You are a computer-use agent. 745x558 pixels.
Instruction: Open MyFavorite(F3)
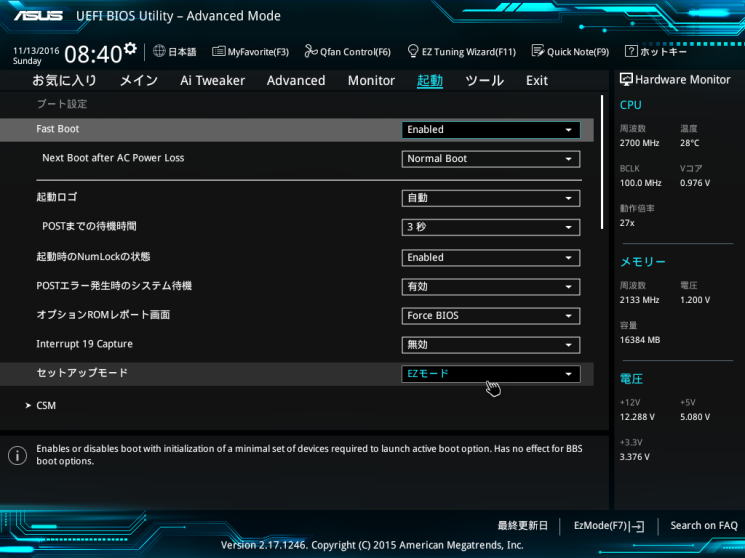point(250,51)
